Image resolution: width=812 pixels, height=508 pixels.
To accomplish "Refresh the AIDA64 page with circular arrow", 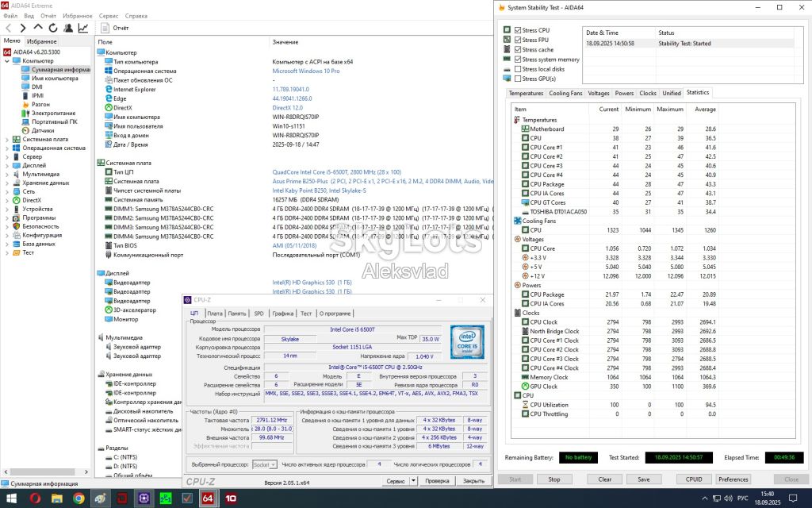I will click(x=53, y=28).
